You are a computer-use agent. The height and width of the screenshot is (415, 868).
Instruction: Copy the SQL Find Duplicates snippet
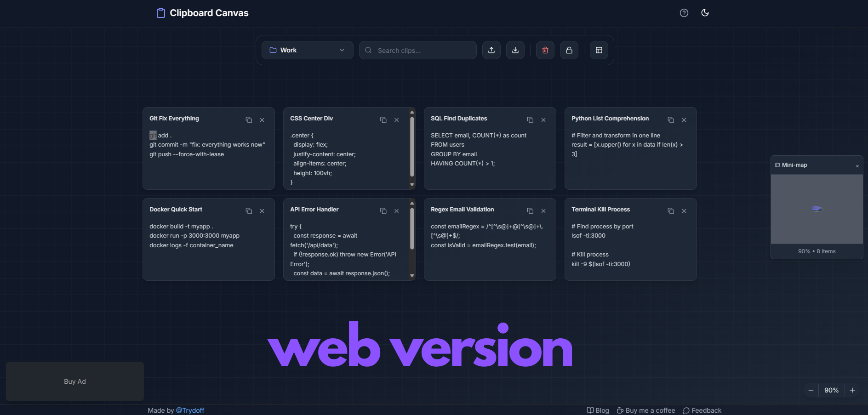click(x=530, y=120)
